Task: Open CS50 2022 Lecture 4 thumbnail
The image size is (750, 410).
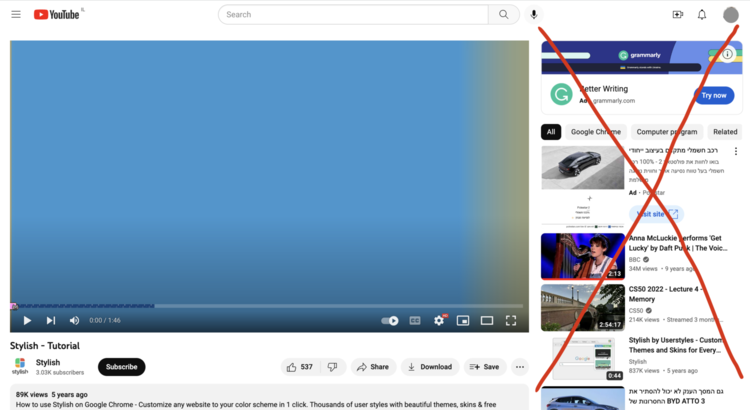Action: point(583,307)
